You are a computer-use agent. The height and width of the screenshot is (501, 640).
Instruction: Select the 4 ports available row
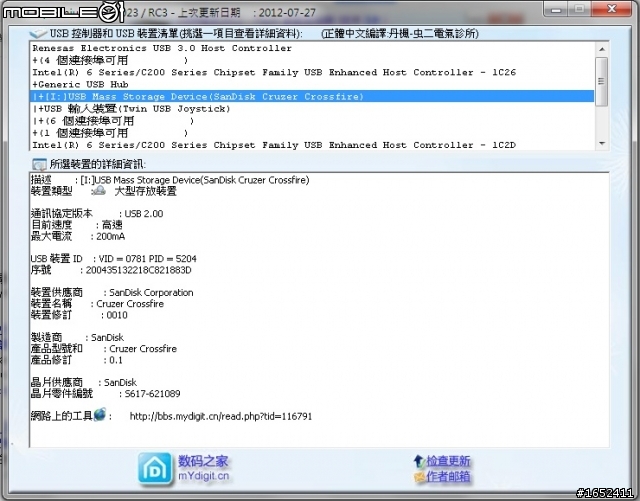pos(312,60)
